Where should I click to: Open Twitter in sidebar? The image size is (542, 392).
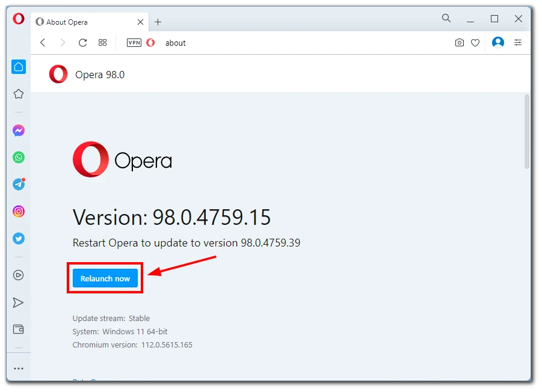(19, 238)
